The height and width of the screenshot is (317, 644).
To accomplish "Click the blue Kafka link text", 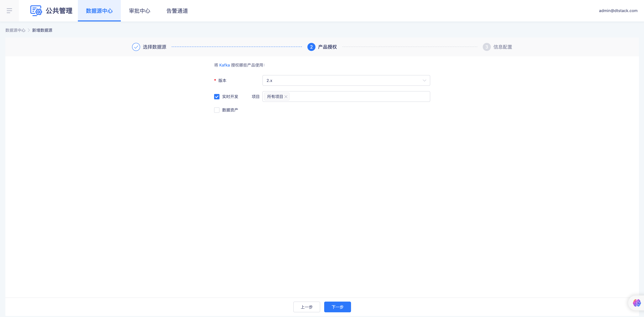I will (x=225, y=65).
